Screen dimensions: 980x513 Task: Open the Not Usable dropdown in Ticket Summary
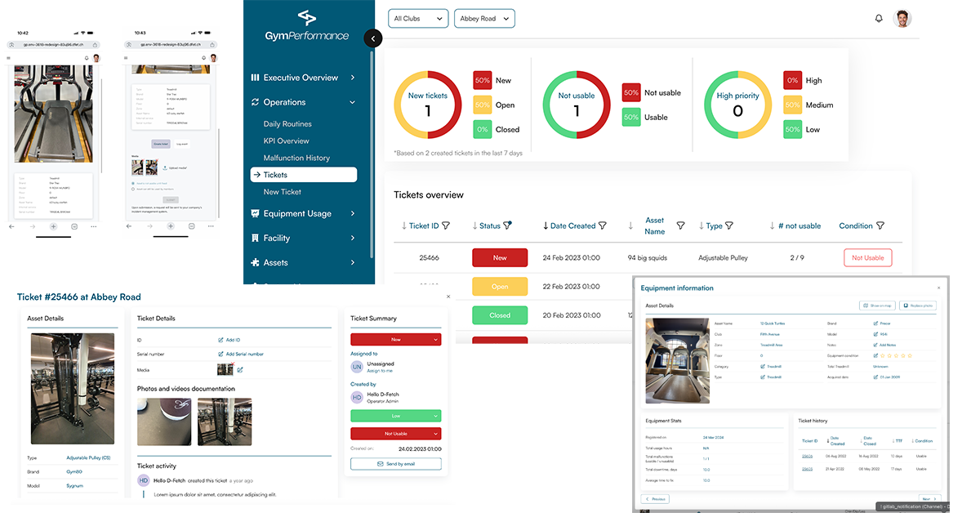pyautogui.click(x=395, y=434)
